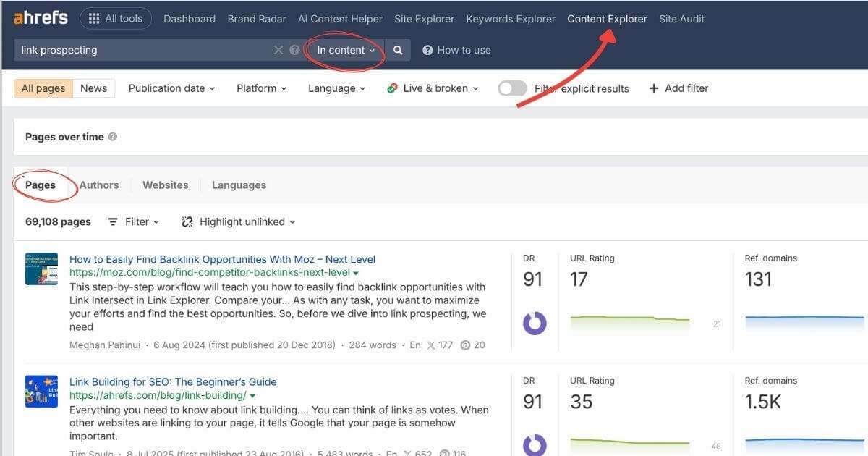Open Keywords Explorer from the top menu

click(510, 18)
